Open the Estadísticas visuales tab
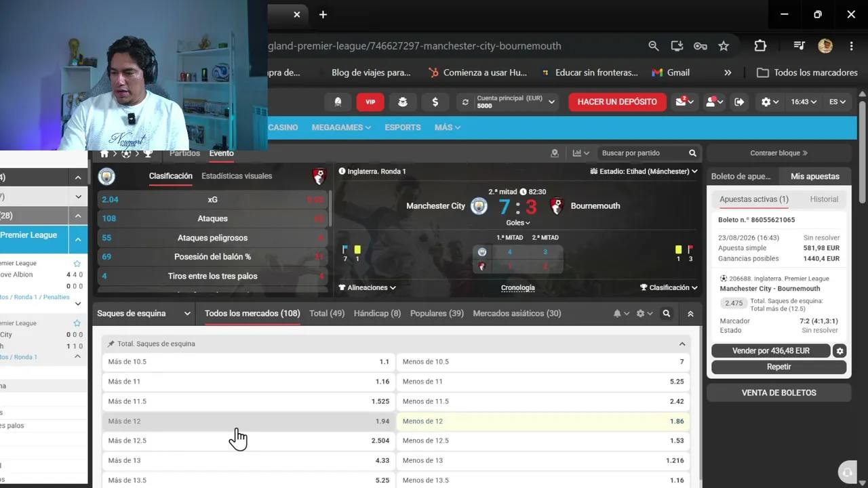 click(237, 176)
